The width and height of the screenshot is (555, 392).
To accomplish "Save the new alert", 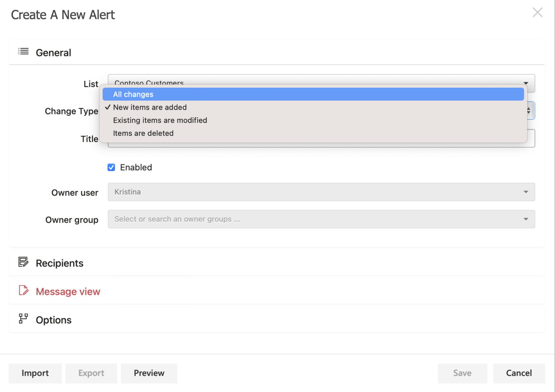I will [x=462, y=373].
